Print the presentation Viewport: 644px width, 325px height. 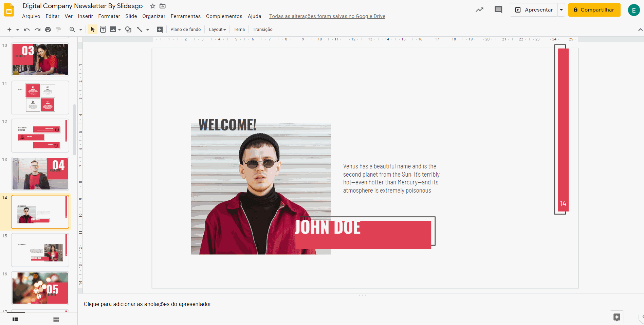(48, 30)
